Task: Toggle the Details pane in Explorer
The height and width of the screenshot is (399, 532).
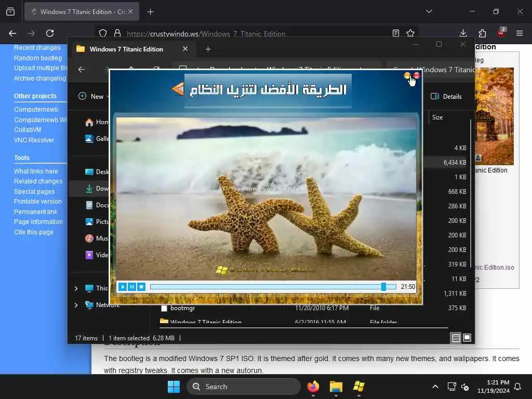Action: [x=446, y=96]
